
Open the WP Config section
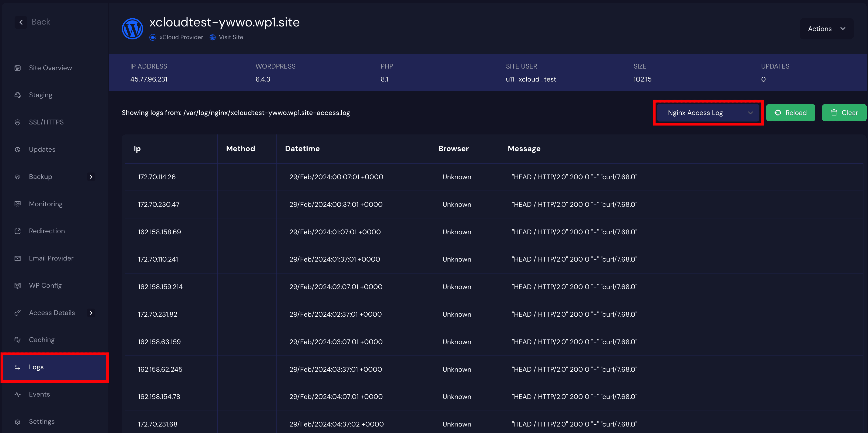pyautogui.click(x=45, y=286)
